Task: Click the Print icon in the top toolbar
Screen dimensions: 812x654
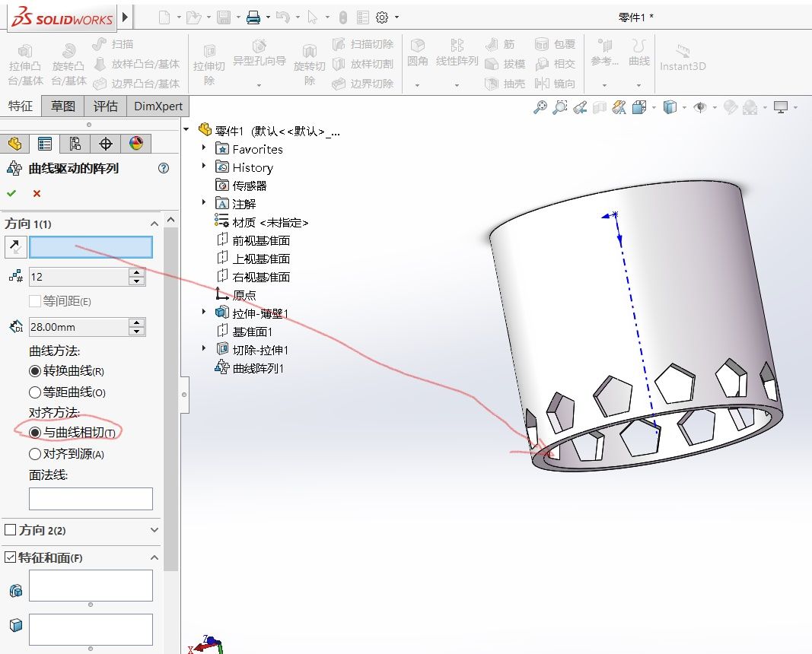Action: click(x=253, y=17)
